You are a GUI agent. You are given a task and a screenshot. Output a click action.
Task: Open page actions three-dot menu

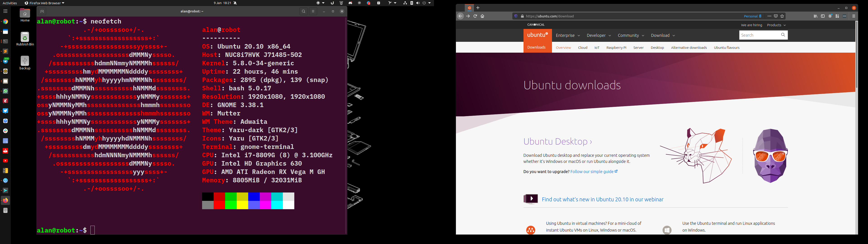tap(769, 16)
